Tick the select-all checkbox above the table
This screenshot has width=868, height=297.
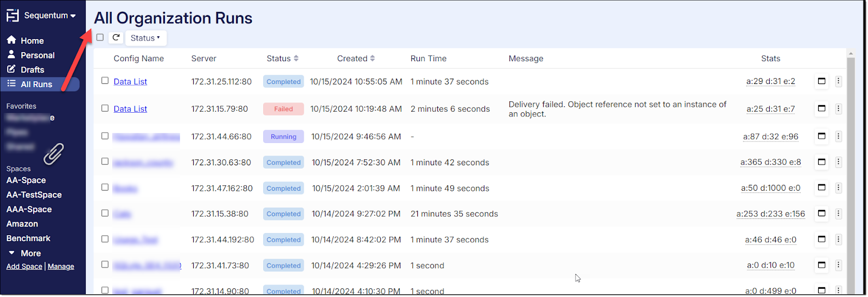pos(100,37)
